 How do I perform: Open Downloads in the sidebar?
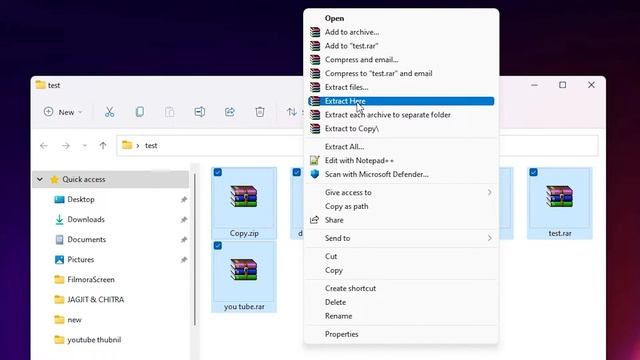tap(86, 220)
